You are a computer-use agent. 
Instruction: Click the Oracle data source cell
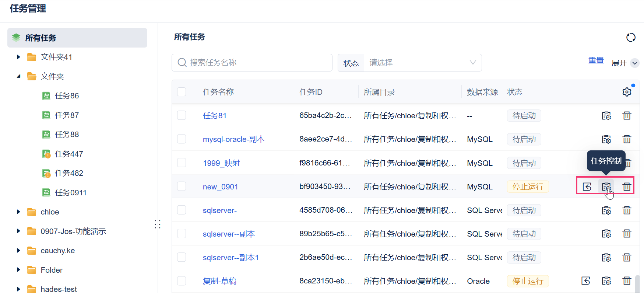(478, 281)
